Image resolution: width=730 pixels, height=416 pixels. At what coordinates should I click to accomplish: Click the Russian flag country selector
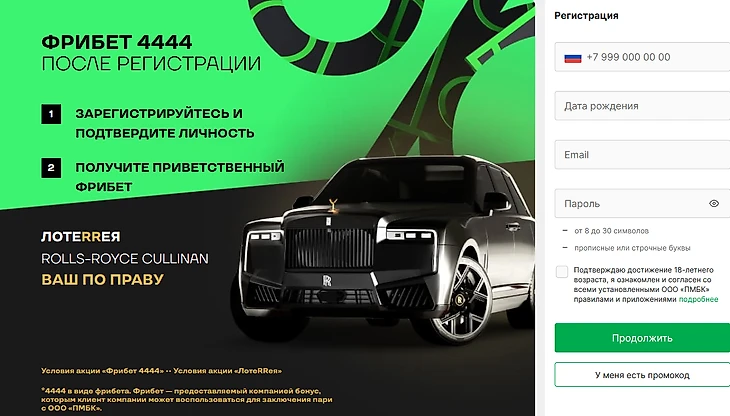573,58
